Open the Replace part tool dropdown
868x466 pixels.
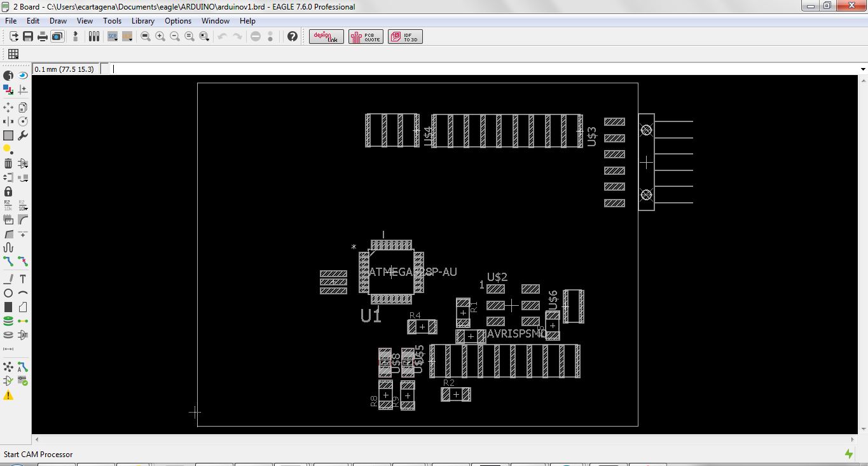point(23,177)
